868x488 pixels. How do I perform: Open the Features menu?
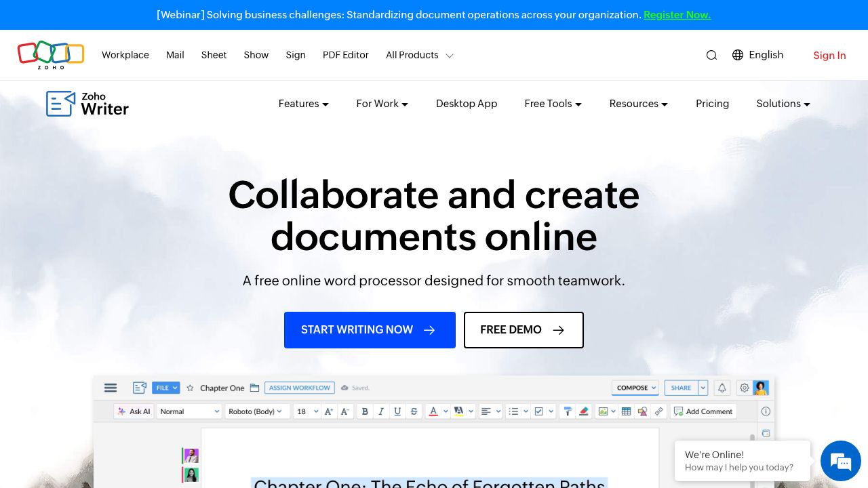(x=304, y=104)
